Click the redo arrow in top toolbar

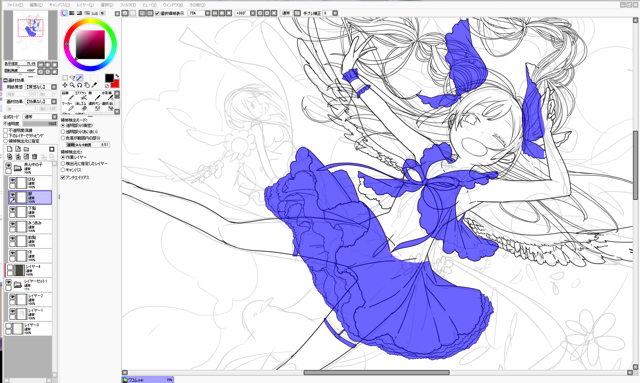pos(133,13)
